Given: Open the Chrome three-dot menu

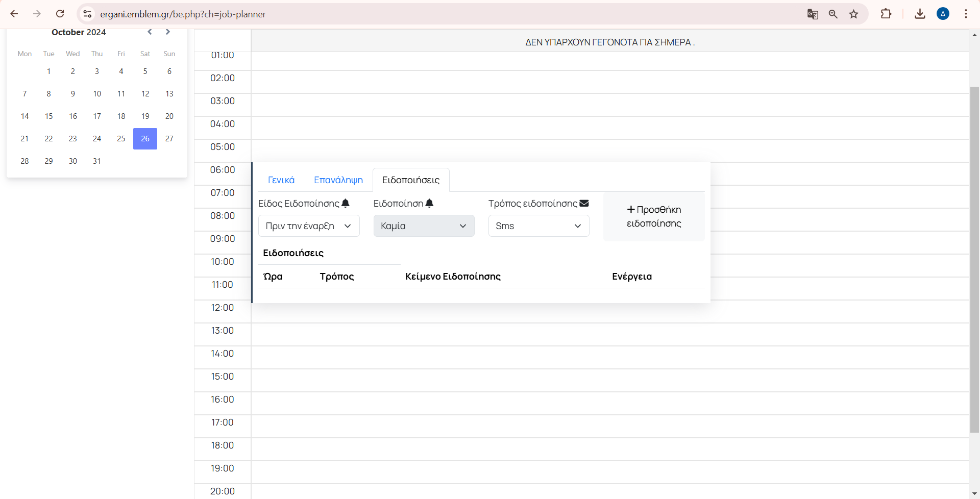Looking at the screenshot, I should point(966,14).
